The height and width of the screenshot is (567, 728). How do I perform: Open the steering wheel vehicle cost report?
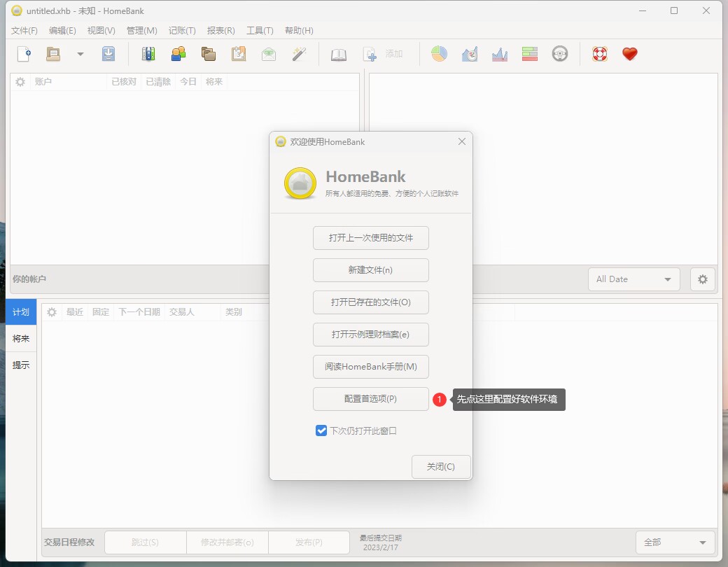[559, 54]
